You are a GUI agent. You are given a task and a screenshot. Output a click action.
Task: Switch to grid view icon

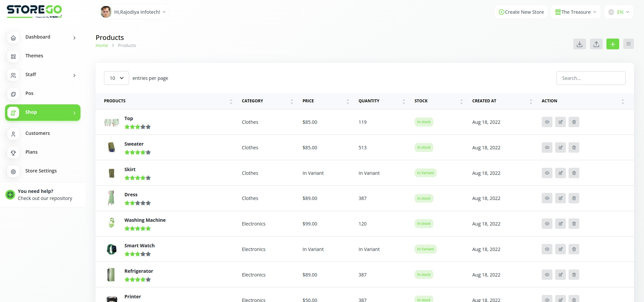(628, 44)
